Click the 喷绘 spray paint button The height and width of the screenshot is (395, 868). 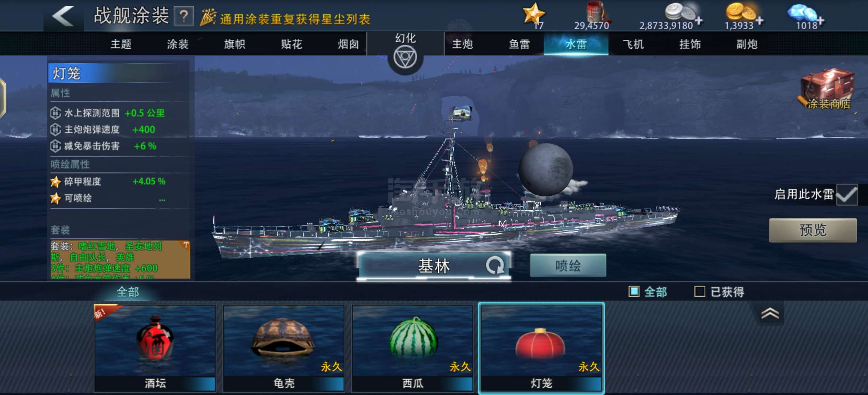568,266
